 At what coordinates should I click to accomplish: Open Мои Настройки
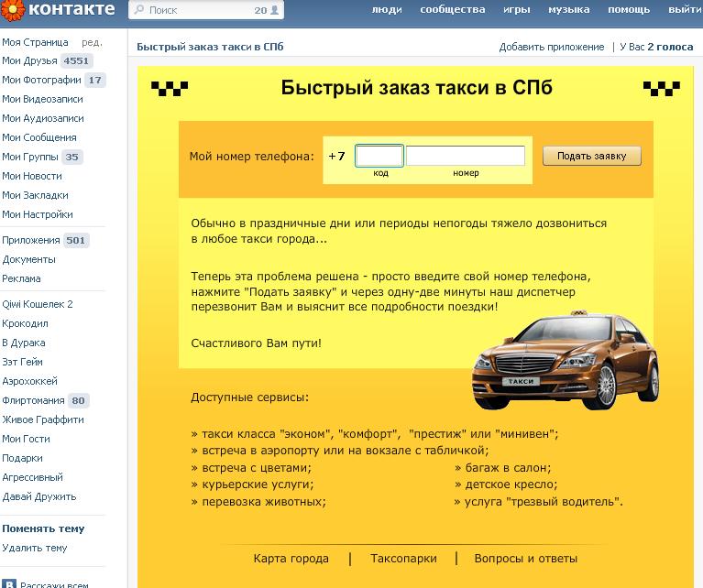(38, 214)
